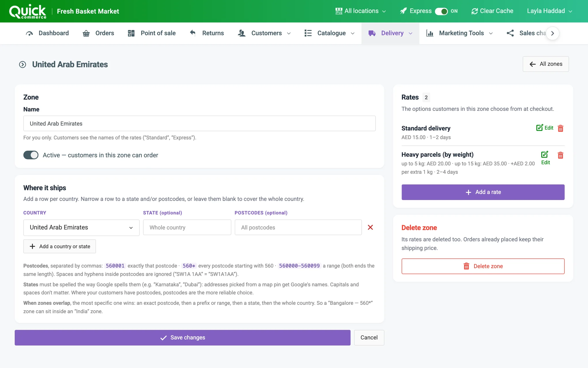Image resolution: width=588 pixels, height=368 pixels.
Task: Remove the United Arab Emirates country row
Action: 370,227
